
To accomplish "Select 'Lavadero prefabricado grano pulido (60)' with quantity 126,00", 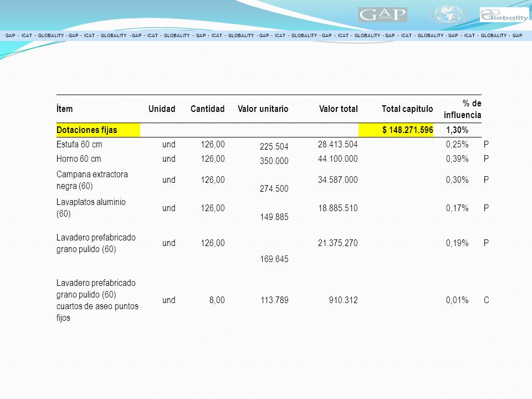I will 96,243.
